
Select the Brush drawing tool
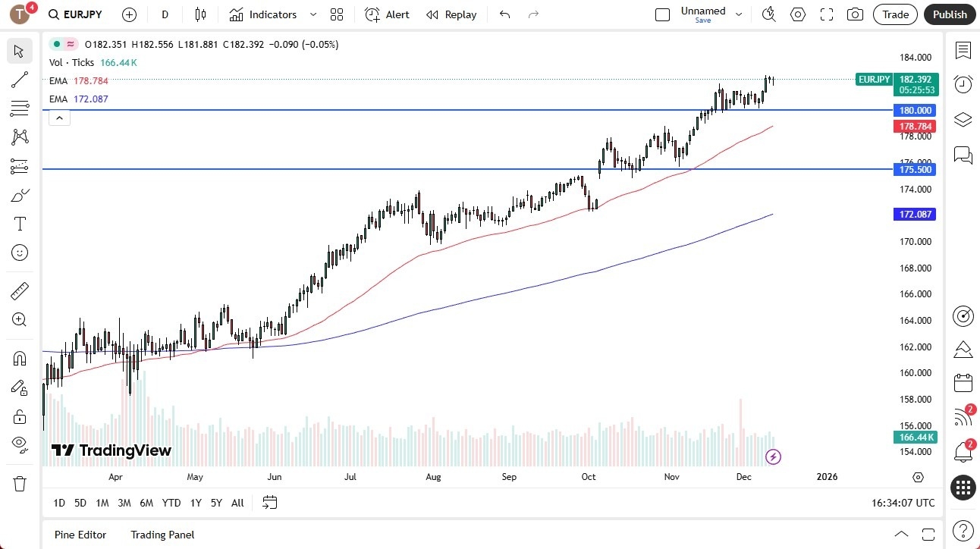click(19, 194)
